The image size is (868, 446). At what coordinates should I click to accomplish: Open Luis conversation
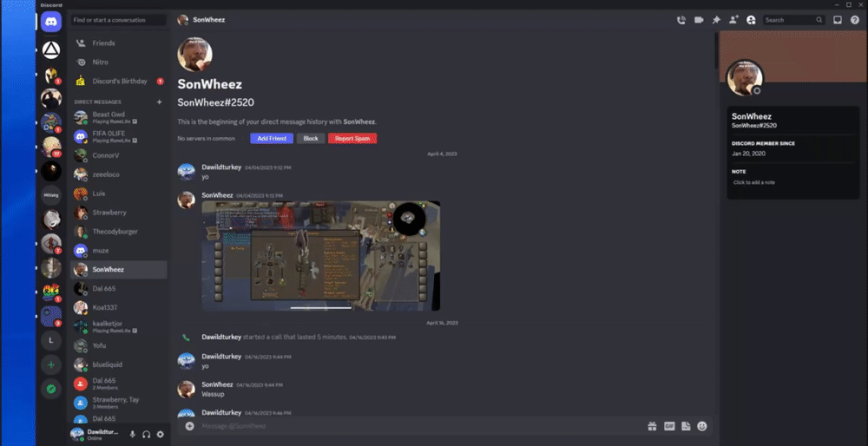[119, 193]
